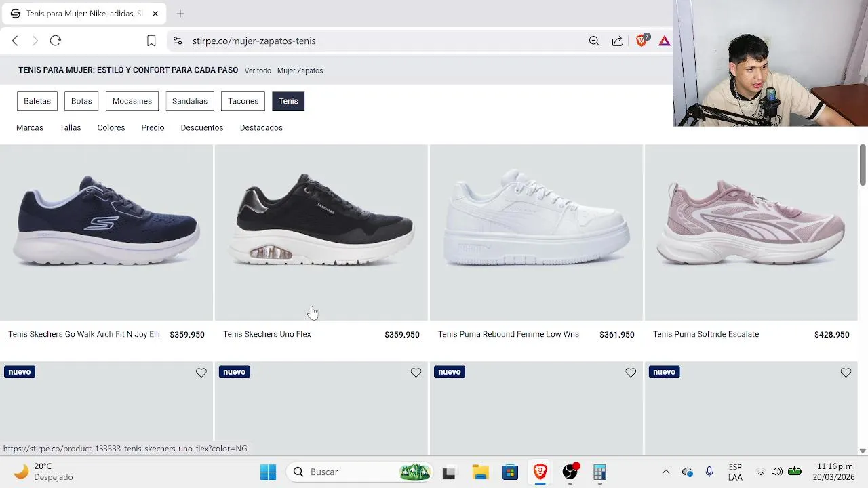Open the ESP LAA language switcher
Viewport: 868px width, 488px height.
coord(735,472)
